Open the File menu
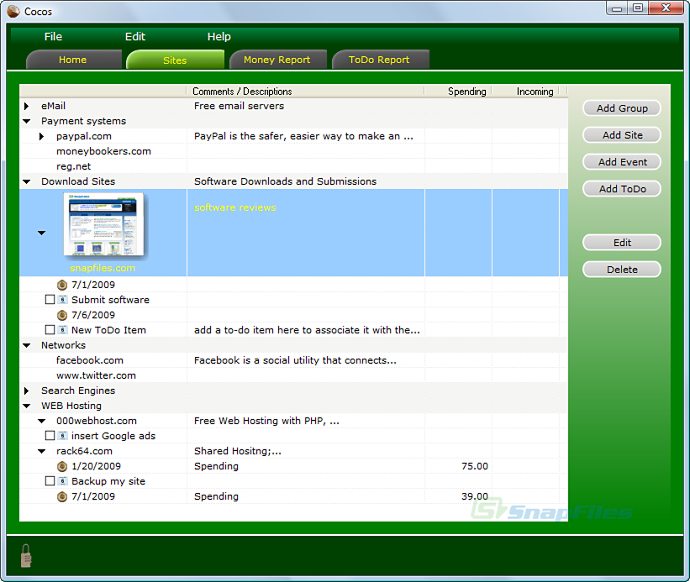 [x=53, y=37]
